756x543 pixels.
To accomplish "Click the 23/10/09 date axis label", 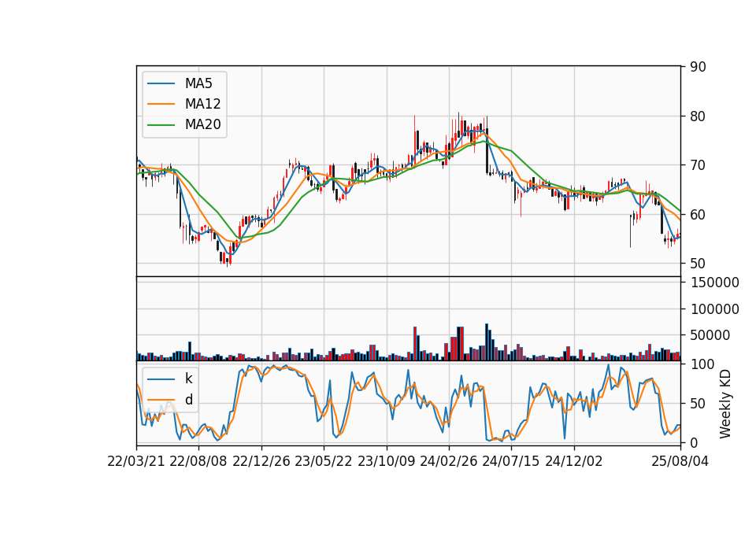I will click(386, 462).
